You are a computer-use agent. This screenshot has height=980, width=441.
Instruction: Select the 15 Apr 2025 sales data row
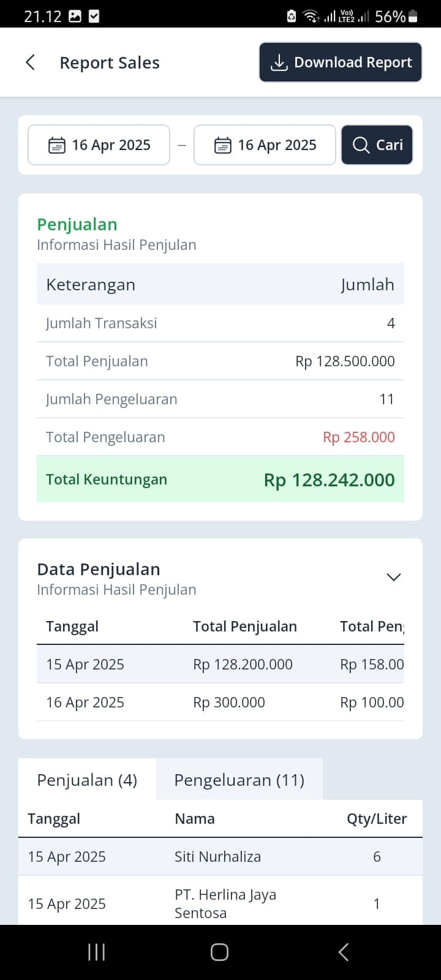point(221,665)
